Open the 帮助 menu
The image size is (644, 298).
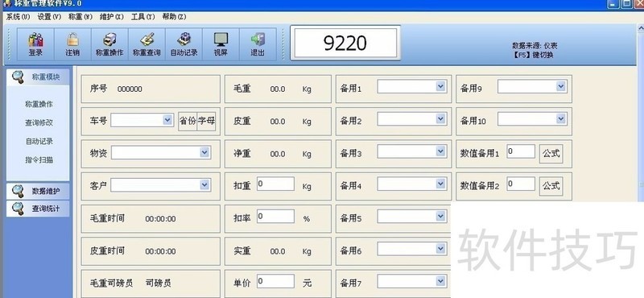[174, 17]
